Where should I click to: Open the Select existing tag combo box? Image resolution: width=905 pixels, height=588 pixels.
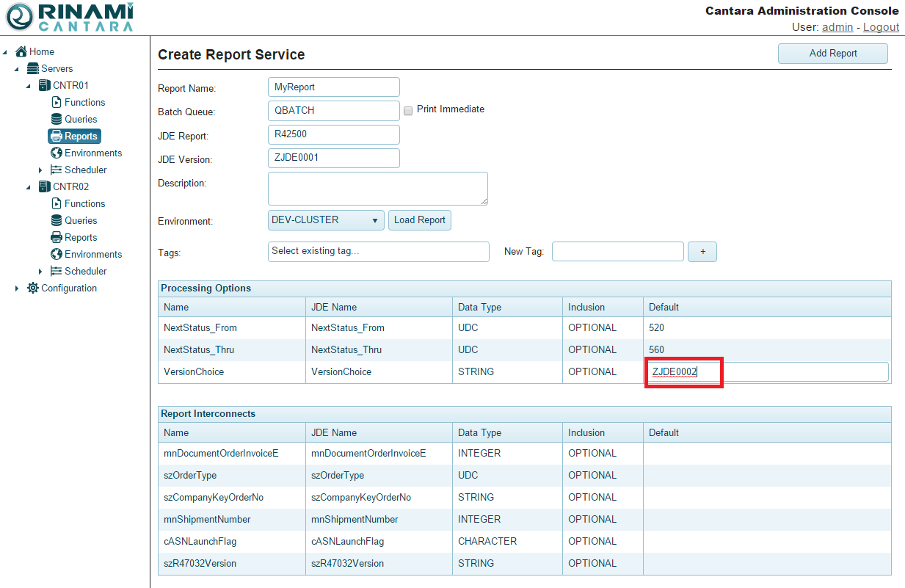378,251
